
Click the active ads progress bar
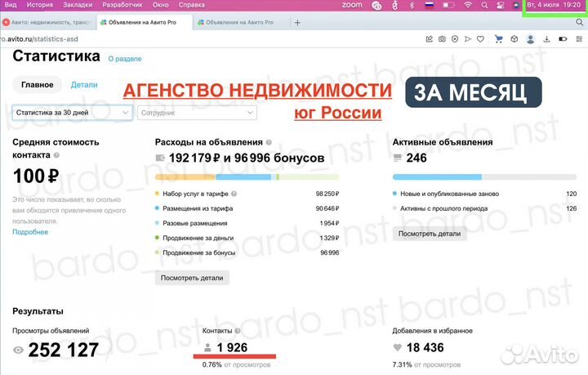click(484, 177)
